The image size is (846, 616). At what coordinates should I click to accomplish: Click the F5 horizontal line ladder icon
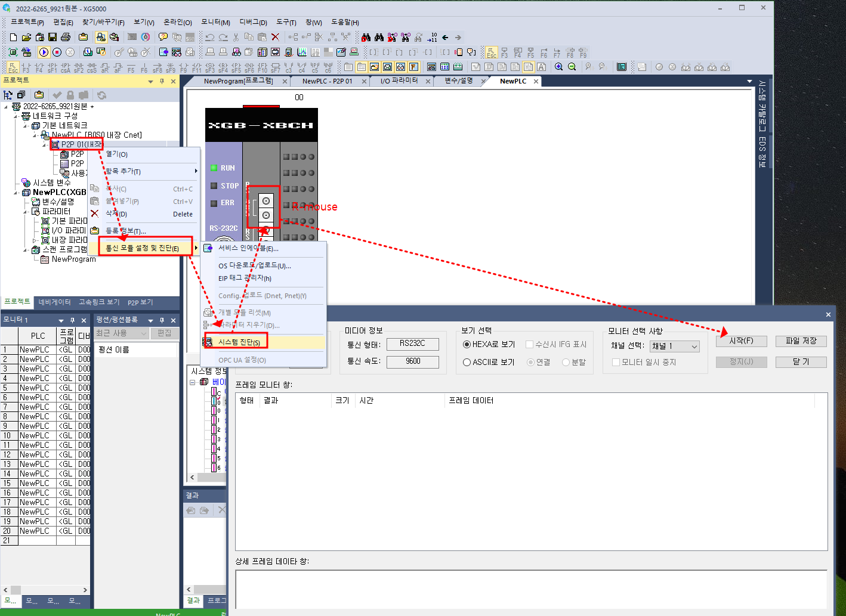coord(131,67)
